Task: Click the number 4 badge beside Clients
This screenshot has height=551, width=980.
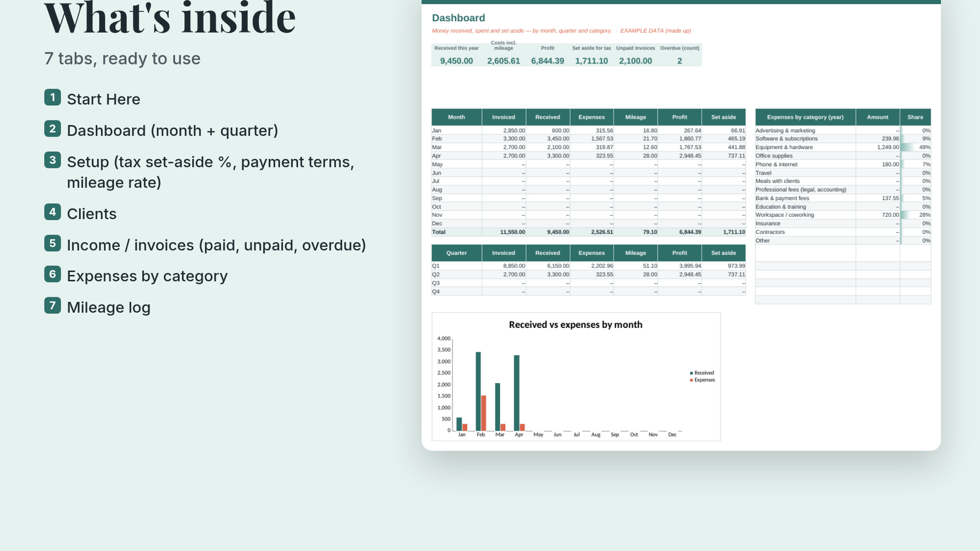Action: point(52,212)
